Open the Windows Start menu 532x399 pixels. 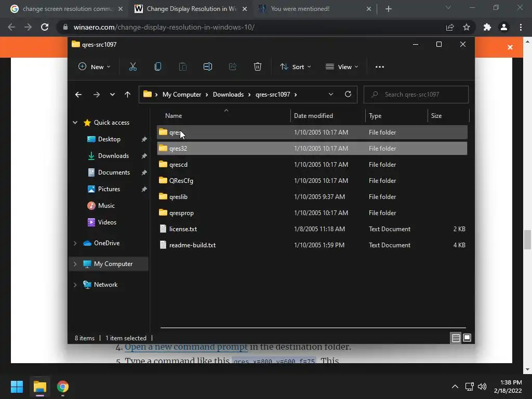pos(17,387)
